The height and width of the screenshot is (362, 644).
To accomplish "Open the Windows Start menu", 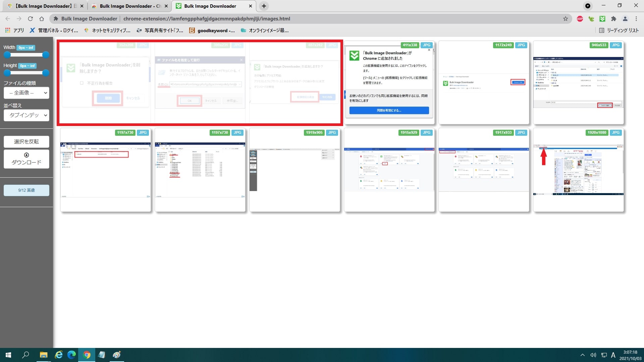I will pyautogui.click(x=8, y=355).
